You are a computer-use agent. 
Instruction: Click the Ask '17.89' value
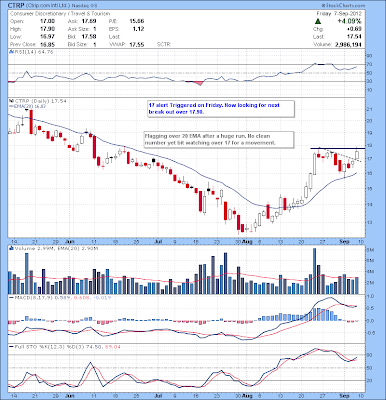[x=89, y=21]
